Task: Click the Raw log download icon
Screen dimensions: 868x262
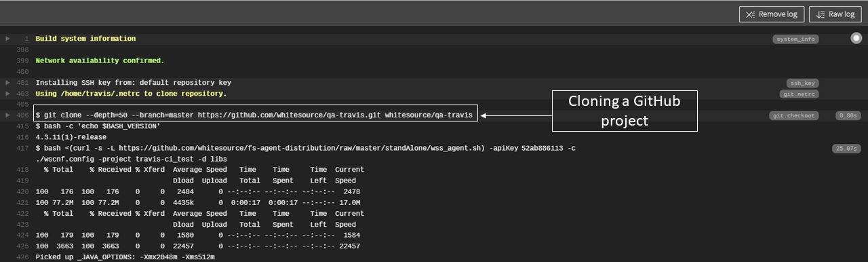Action: coord(820,14)
